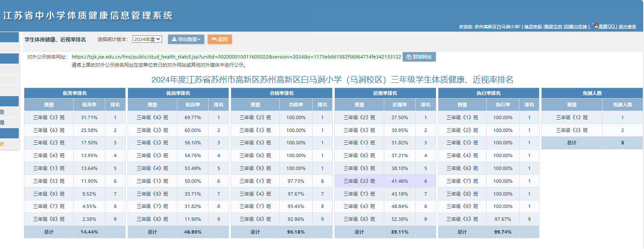Open the 帮助文档 link
The image size is (644, 249).
[x=554, y=26]
